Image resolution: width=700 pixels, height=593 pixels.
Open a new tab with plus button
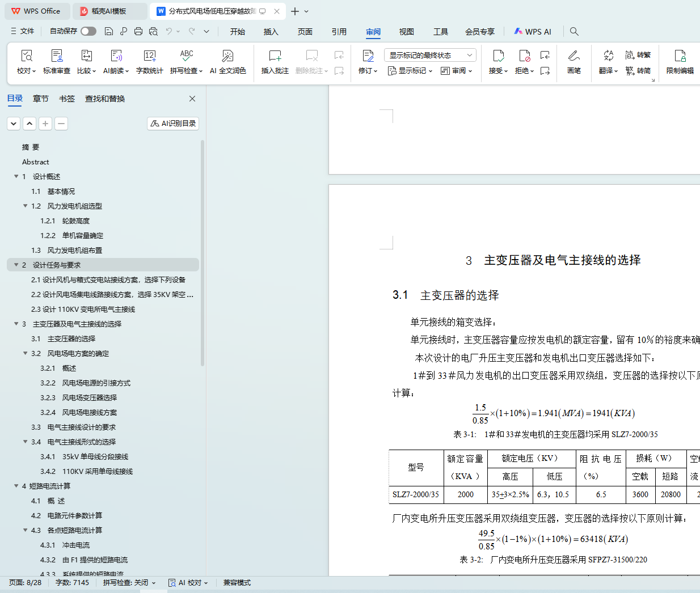[x=294, y=11]
